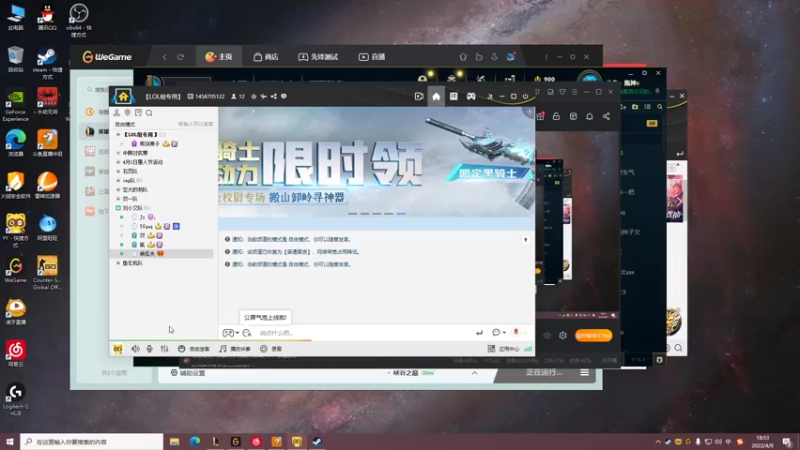The image size is (800, 450).
Task: Expand the 4月1日愚人节活动 sub-channel
Action: (118, 162)
